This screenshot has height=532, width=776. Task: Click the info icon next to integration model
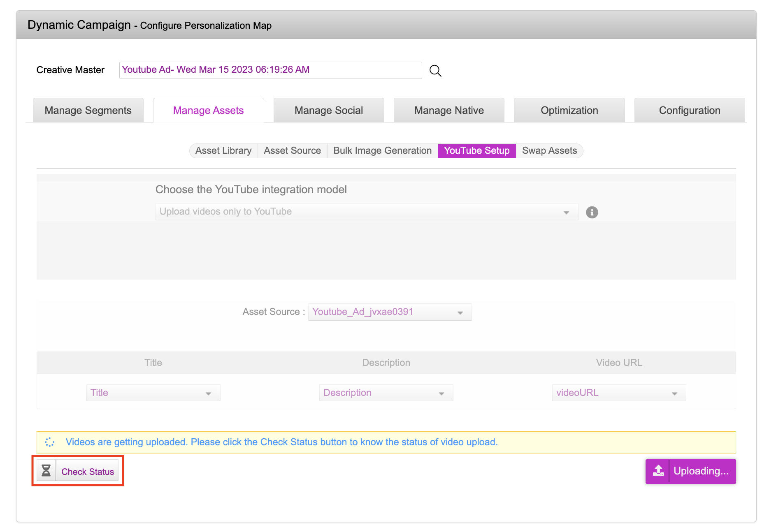pos(592,212)
